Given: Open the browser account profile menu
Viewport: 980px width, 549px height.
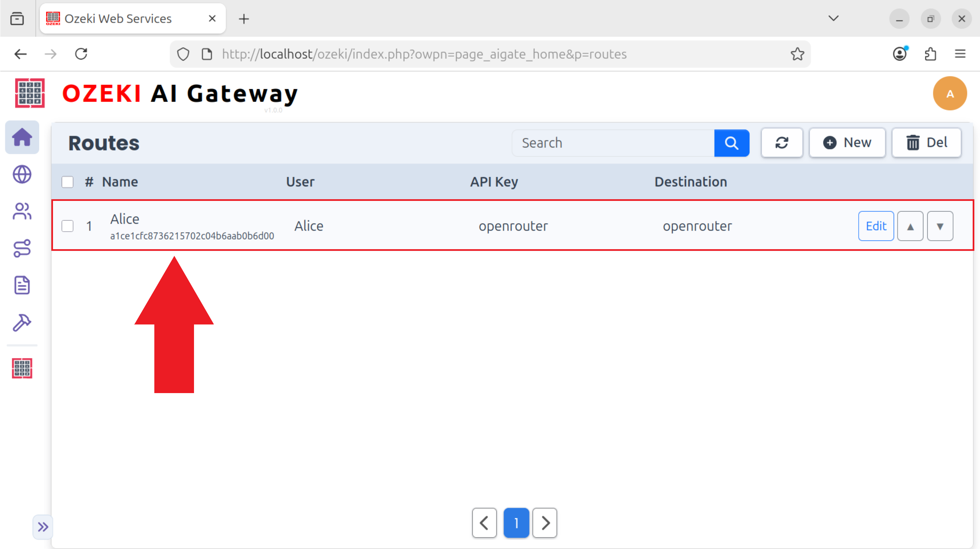Looking at the screenshot, I should 900,54.
